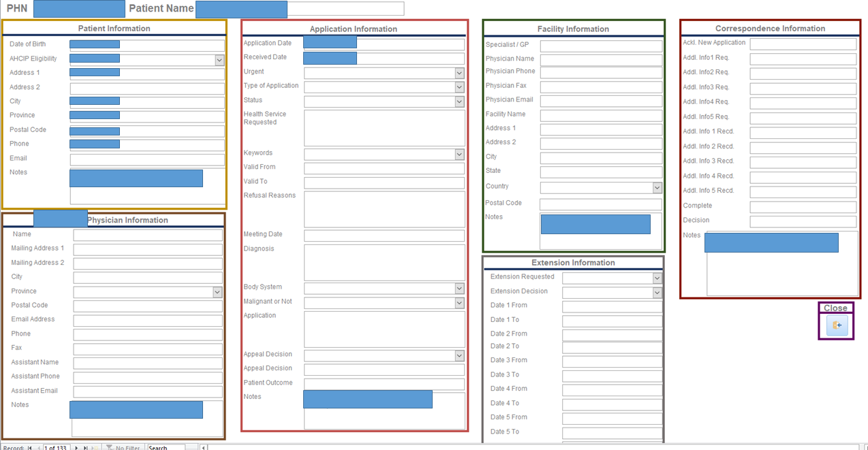Click the Mailing Address 2 field
Screen dimensions: 868x450
coord(148,263)
